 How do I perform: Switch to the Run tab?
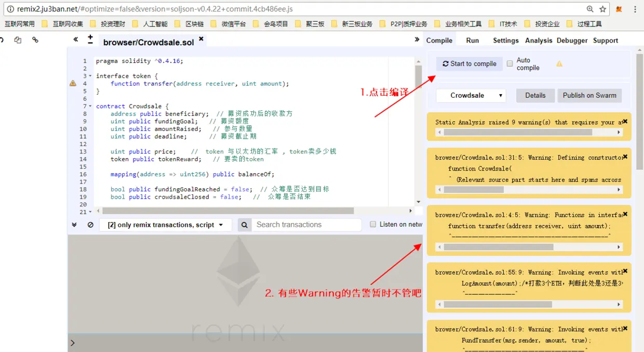[x=473, y=40]
